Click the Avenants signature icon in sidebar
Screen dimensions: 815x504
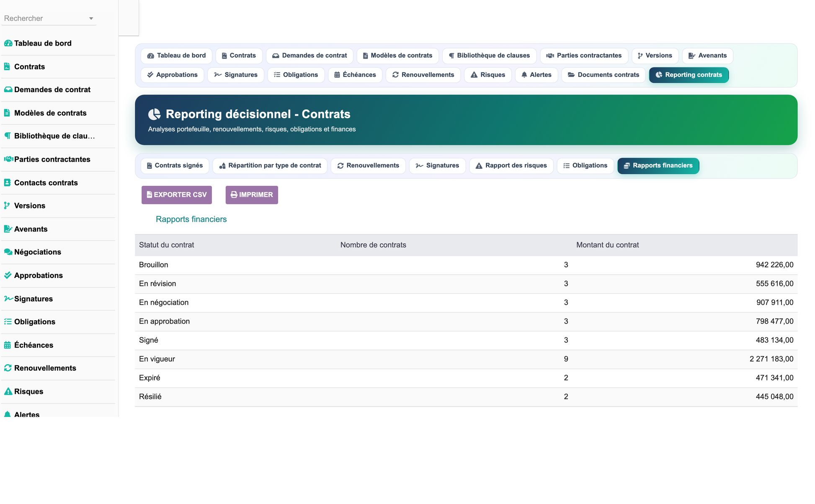pos(8,229)
